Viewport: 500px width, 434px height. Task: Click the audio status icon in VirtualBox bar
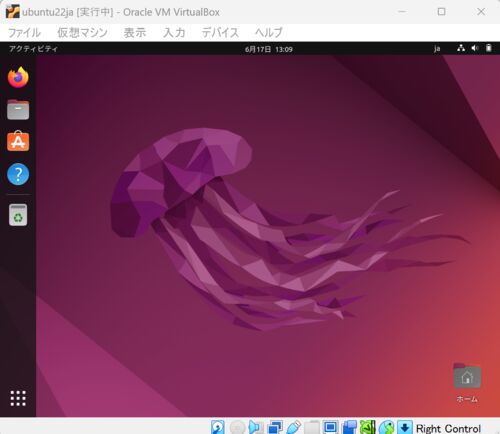256,427
